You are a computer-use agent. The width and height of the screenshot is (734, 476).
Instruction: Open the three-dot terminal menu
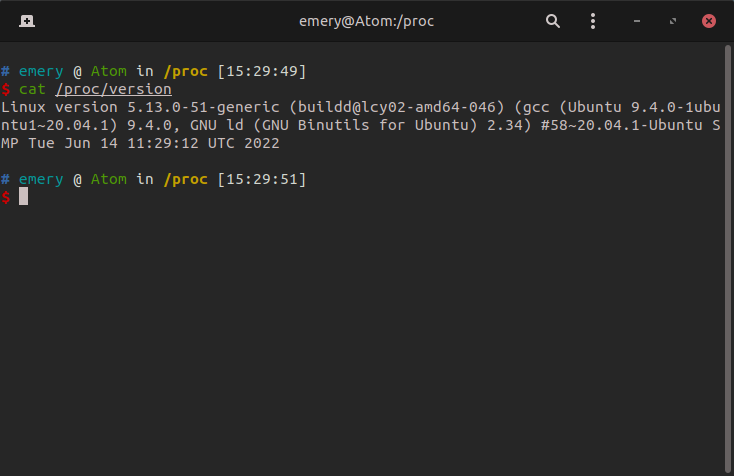coord(593,21)
